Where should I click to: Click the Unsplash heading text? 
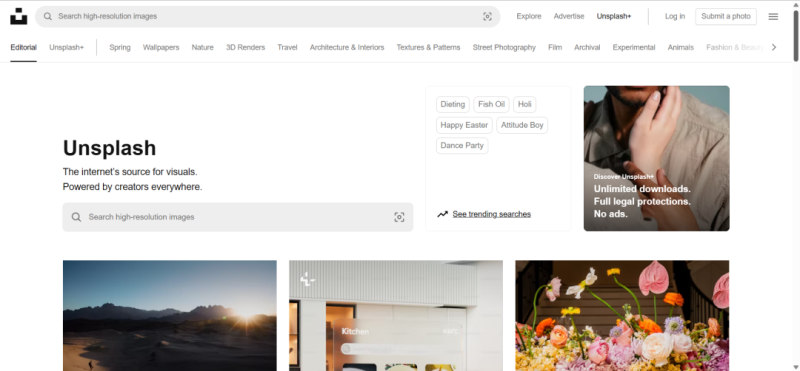coord(109,148)
